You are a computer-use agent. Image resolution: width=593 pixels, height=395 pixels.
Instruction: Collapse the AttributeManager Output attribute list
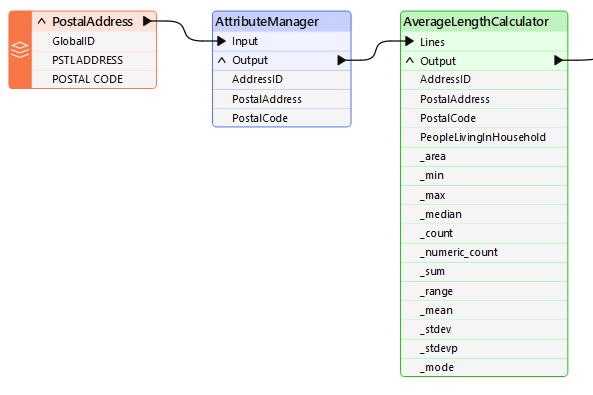[x=222, y=60]
